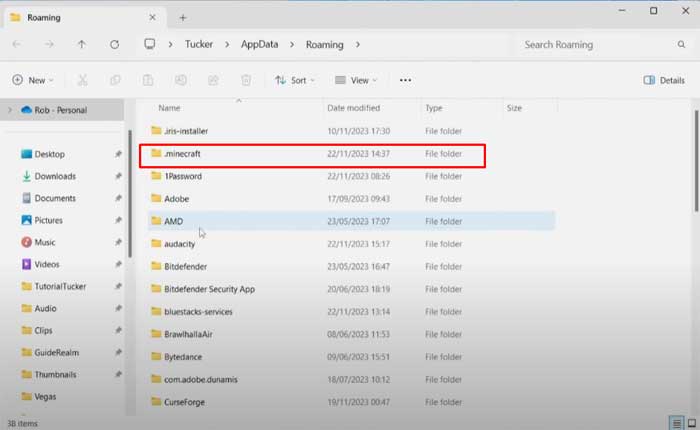The height and width of the screenshot is (430, 700).
Task: Expand the Rob - Personal tree node
Action: tap(10, 110)
